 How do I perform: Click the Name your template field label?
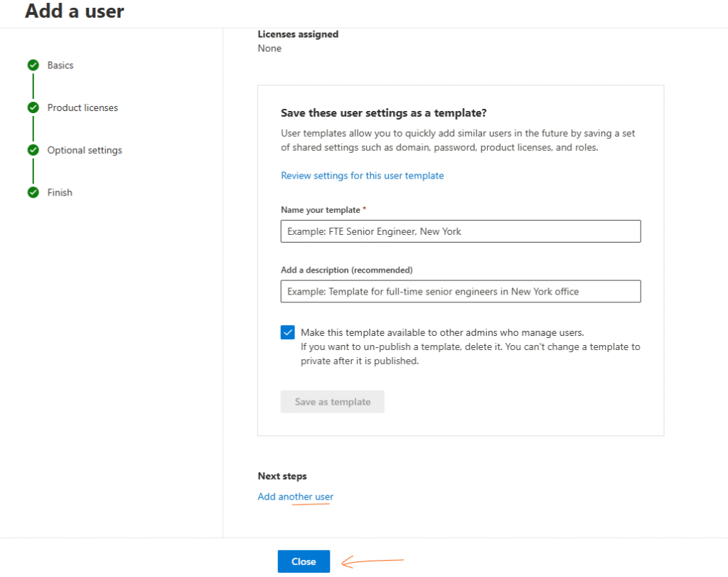(x=321, y=210)
